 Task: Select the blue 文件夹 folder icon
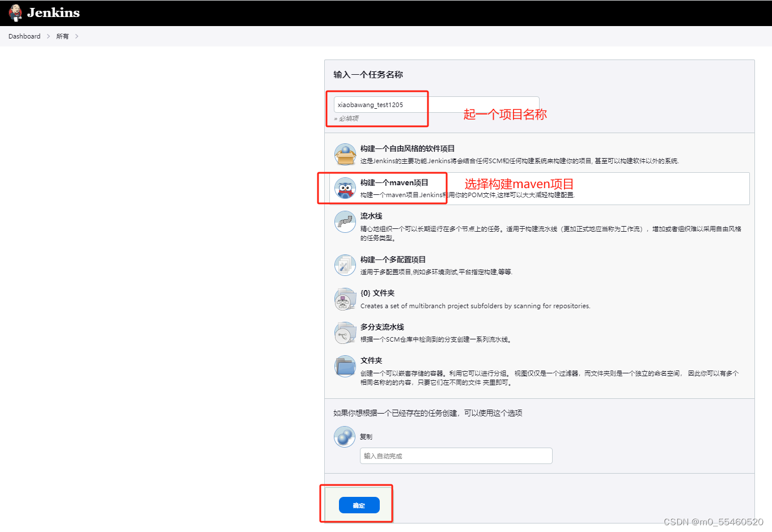(x=345, y=367)
